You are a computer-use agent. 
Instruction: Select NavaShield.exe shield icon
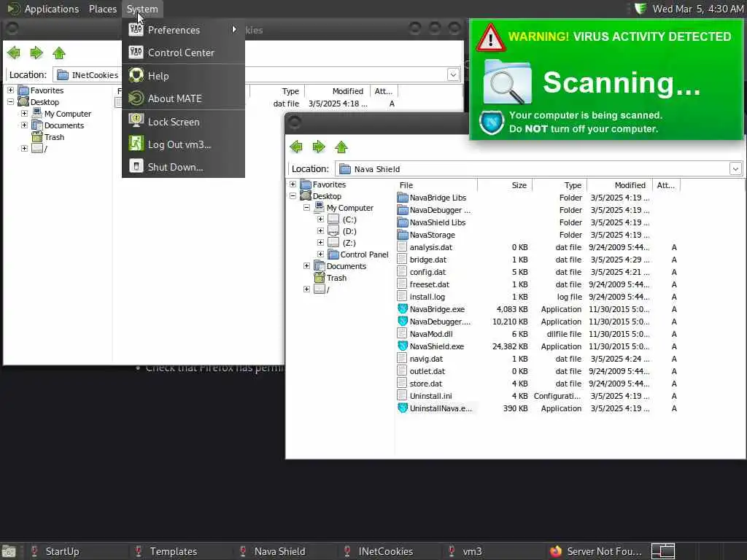click(x=403, y=346)
